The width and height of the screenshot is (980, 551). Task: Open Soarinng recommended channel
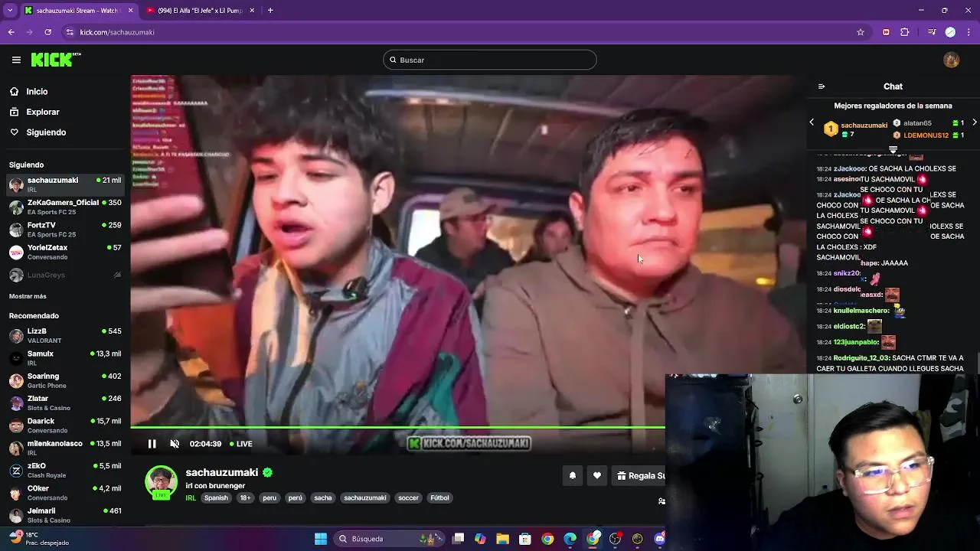[64, 380]
